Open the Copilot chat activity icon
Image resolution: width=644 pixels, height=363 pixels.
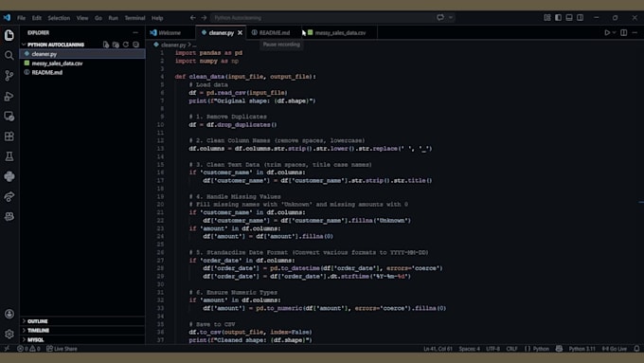pos(9,216)
